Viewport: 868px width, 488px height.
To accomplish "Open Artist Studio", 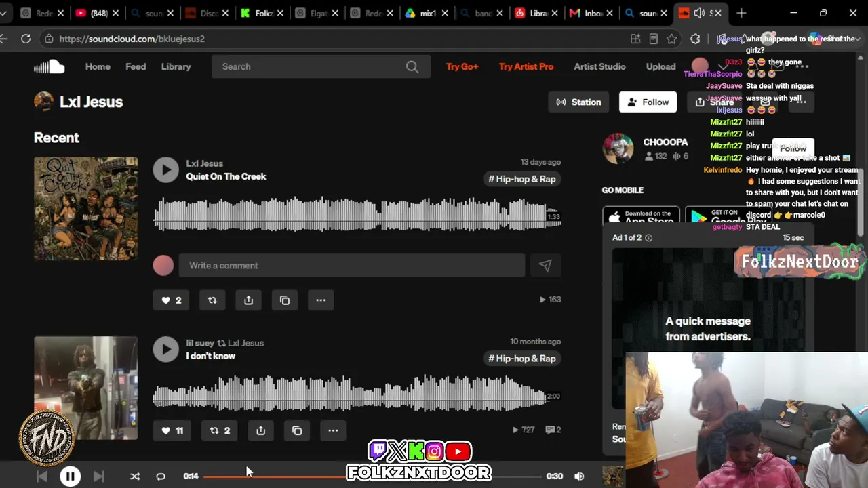I will pos(599,66).
